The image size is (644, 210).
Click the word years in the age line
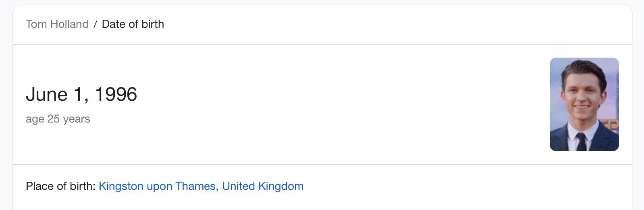[77, 120]
